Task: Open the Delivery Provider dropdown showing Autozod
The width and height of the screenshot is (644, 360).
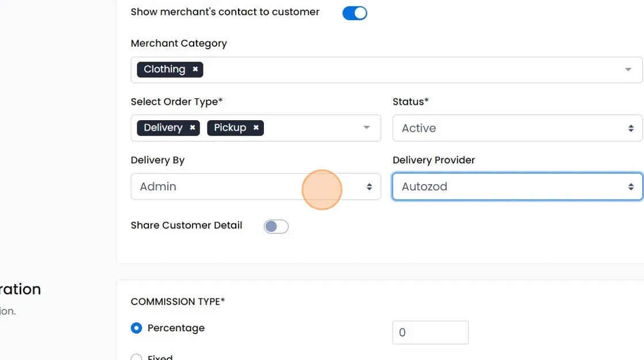Action: [517, 186]
